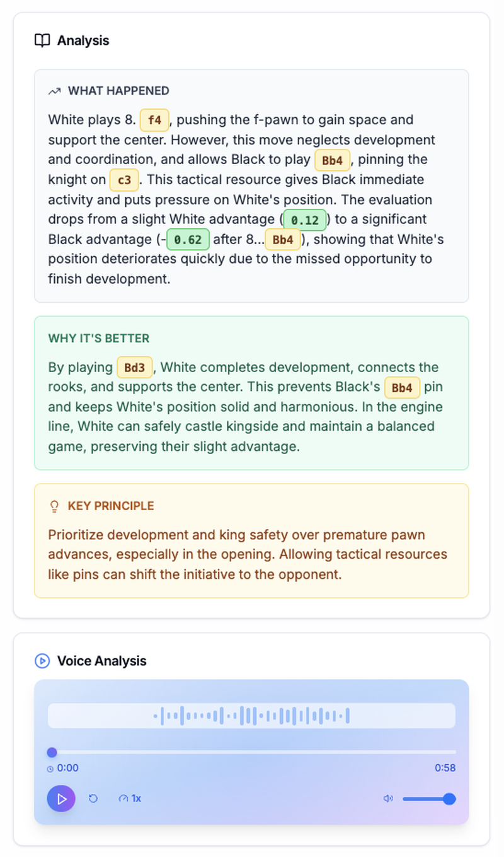Restart the voice analysis audio

pyautogui.click(x=93, y=798)
